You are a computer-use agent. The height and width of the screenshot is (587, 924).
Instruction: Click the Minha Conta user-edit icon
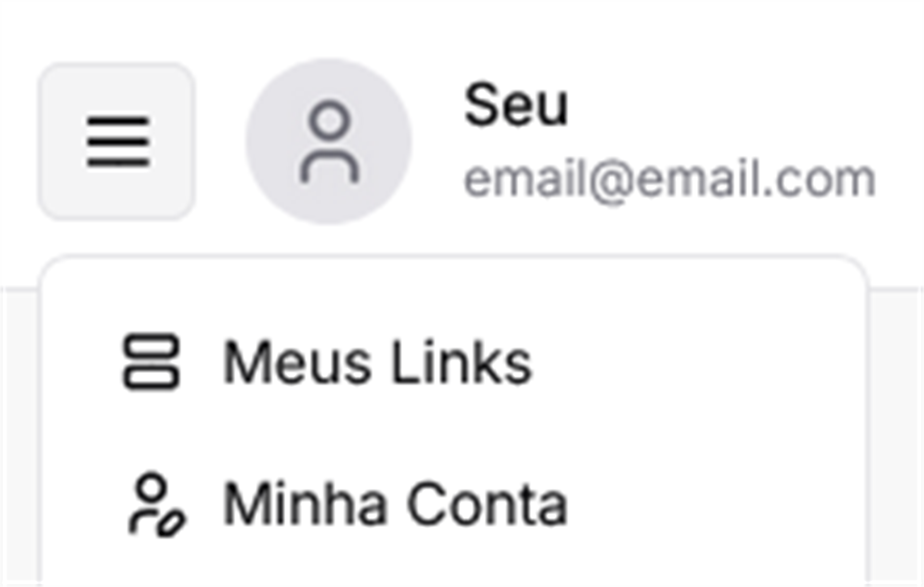tap(155, 504)
